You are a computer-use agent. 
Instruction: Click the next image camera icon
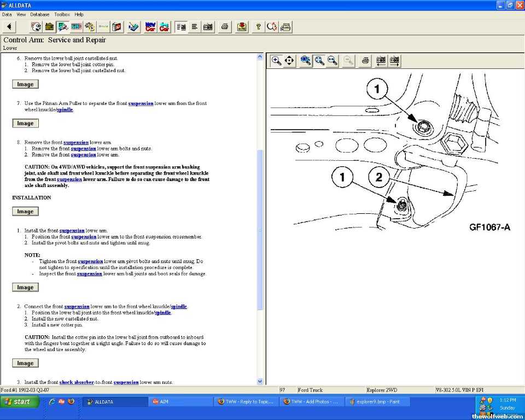click(x=394, y=61)
